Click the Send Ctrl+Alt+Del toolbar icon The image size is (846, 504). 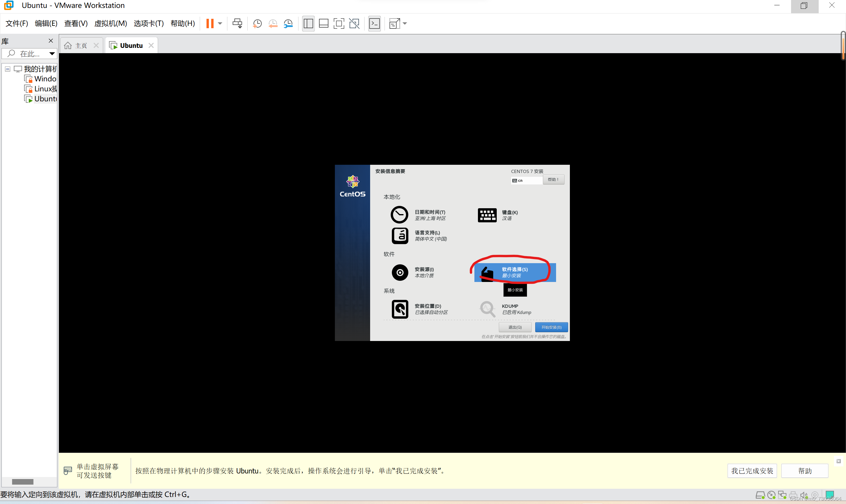(x=237, y=23)
